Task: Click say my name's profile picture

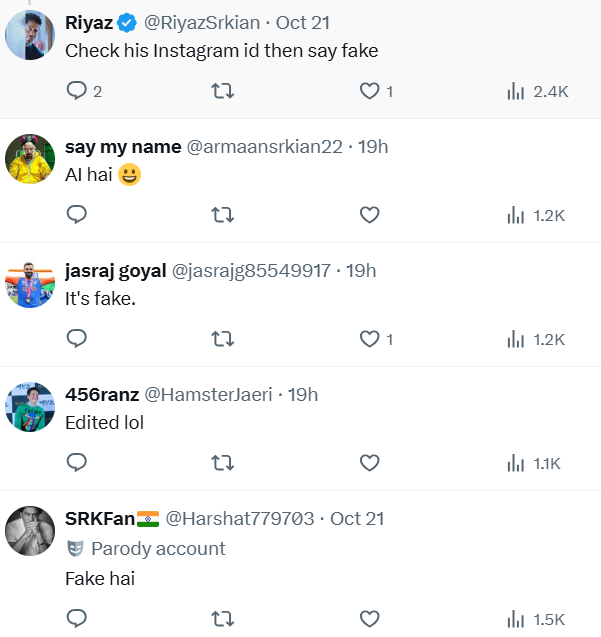Action: click(30, 158)
